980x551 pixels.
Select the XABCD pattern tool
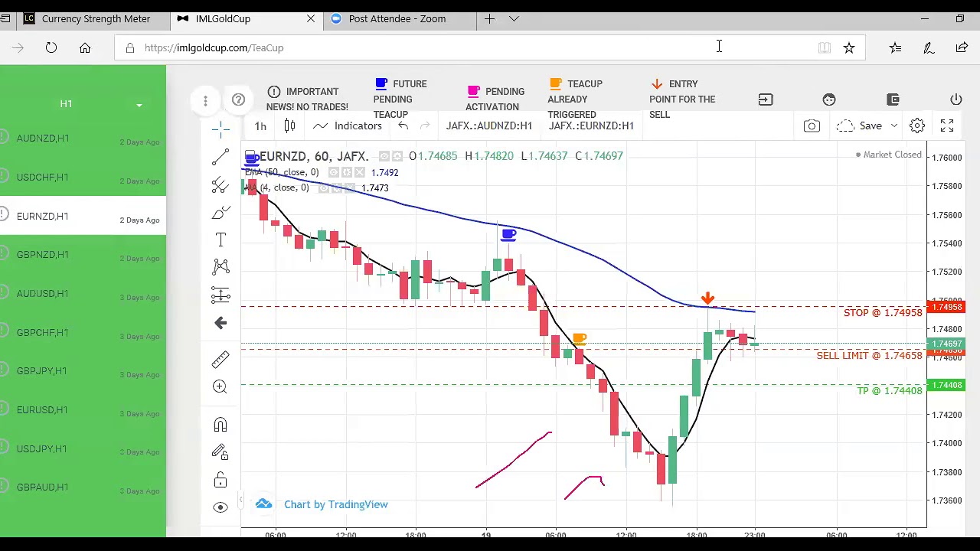pyautogui.click(x=220, y=267)
